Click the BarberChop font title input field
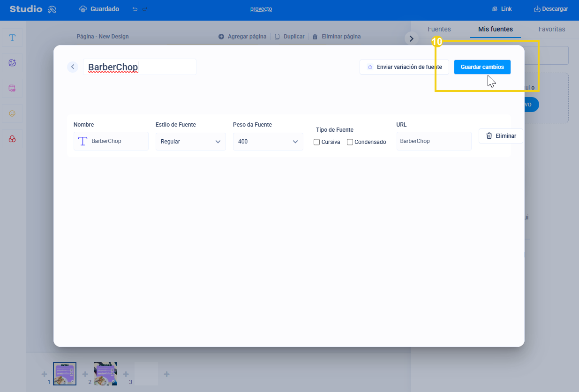Screen dimensions: 579x392 140,67
